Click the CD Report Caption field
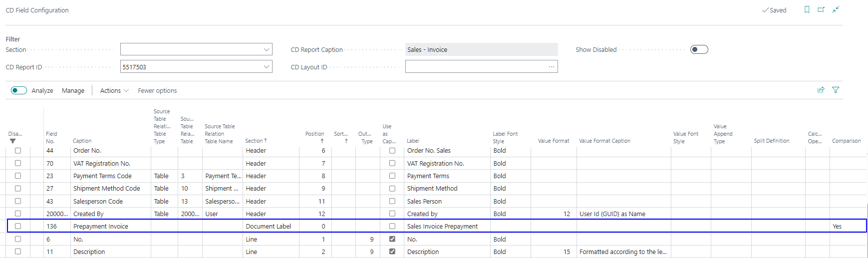 [x=481, y=49]
